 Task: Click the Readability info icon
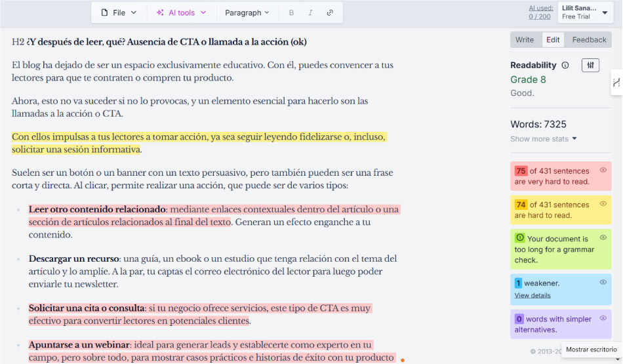coord(565,65)
